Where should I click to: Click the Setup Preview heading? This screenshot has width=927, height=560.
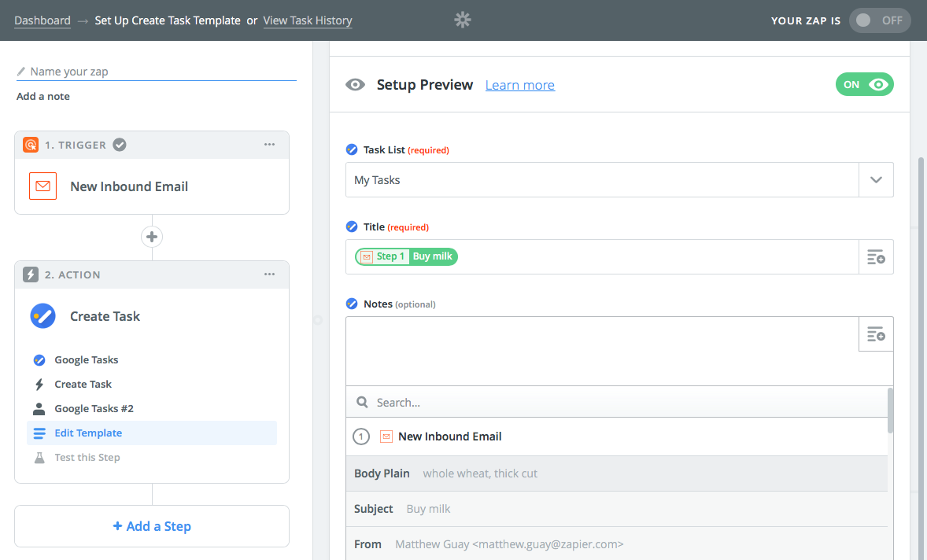pyautogui.click(x=424, y=85)
